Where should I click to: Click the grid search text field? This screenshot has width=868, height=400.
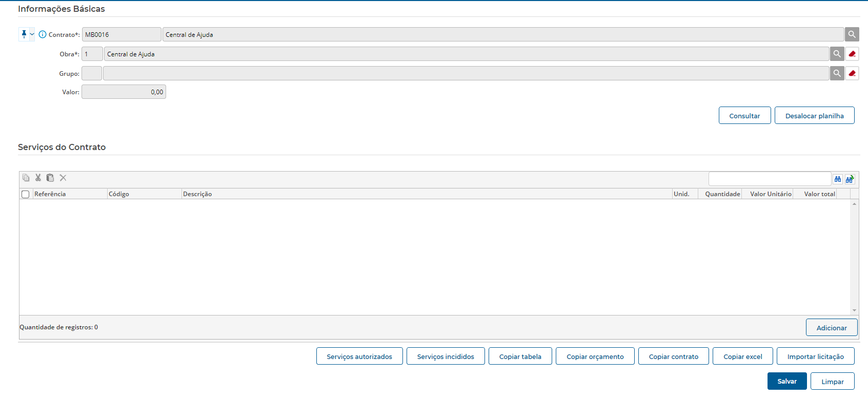(x=769, y=179)
